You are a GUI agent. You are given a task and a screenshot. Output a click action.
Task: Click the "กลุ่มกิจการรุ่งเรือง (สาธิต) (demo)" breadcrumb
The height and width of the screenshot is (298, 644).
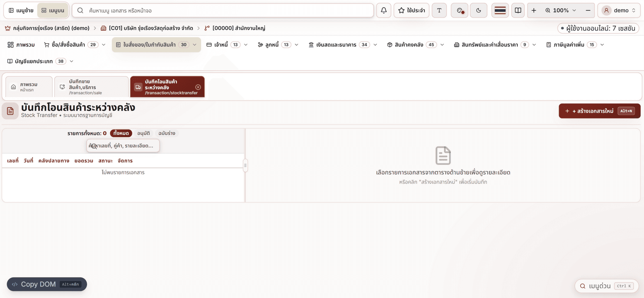(x=47, y=28)
